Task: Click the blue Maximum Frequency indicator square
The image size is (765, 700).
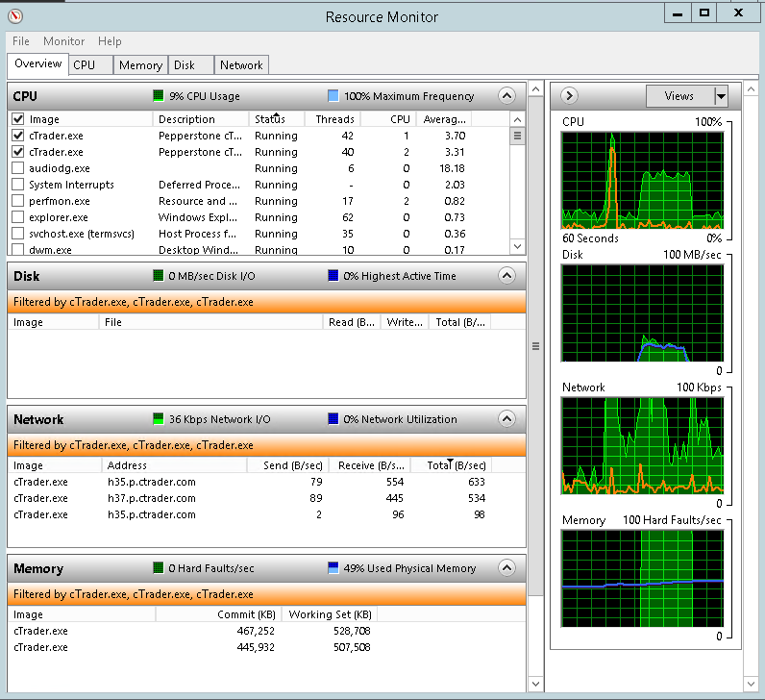Action: point(333,96)
